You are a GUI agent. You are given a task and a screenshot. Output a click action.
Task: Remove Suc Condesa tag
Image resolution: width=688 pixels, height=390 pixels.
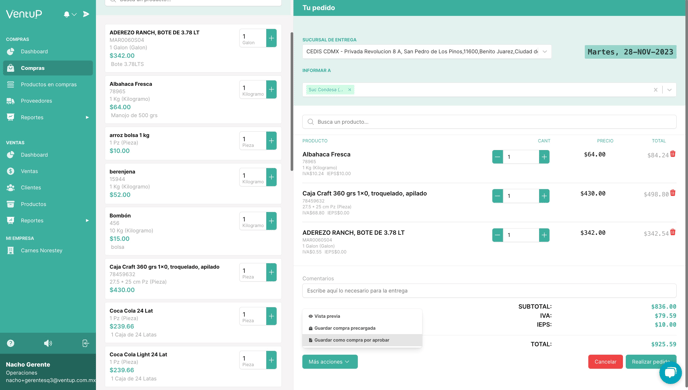[350, 89]
